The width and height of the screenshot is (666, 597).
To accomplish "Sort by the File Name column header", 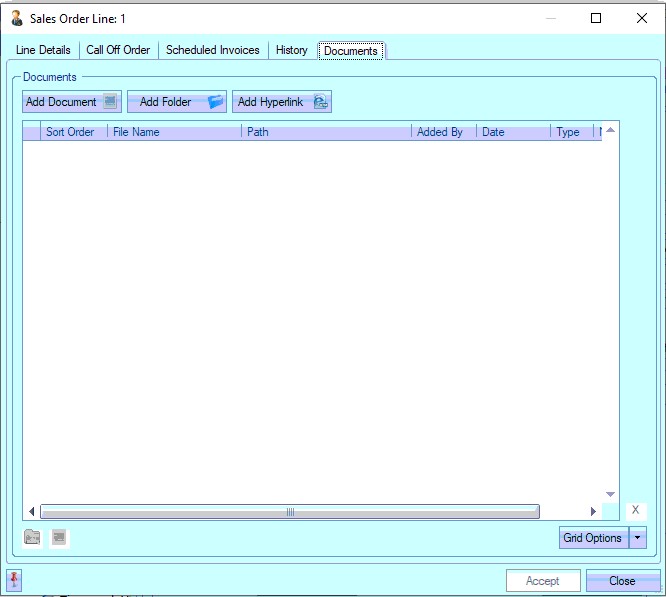I will coord(174,132).
